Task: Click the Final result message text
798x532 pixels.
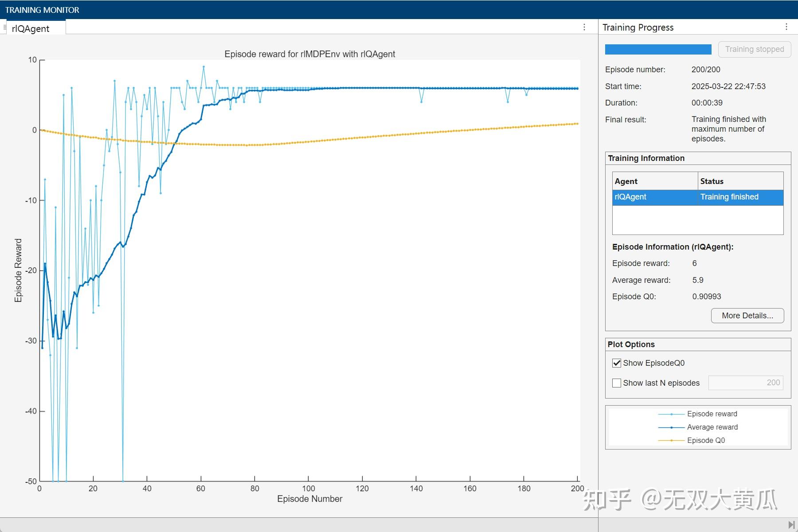Action: [x=729, y=129]
